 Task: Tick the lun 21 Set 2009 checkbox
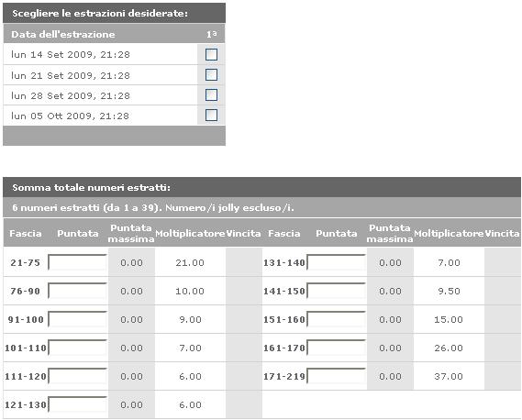coord(211,74)
